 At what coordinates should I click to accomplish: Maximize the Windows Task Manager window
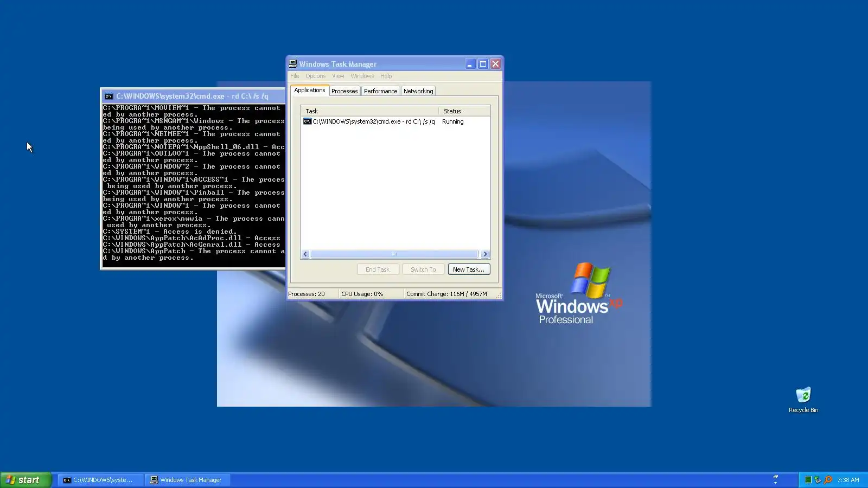point(483,64)
